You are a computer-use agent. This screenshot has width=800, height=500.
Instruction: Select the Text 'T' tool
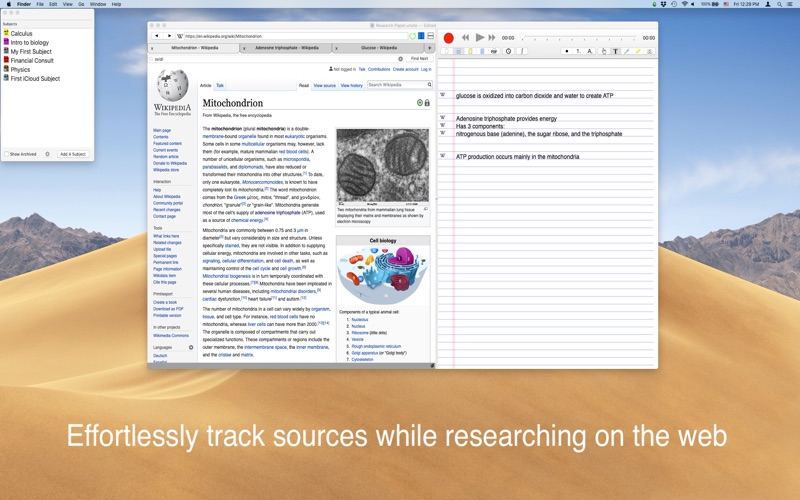point(615,51)
